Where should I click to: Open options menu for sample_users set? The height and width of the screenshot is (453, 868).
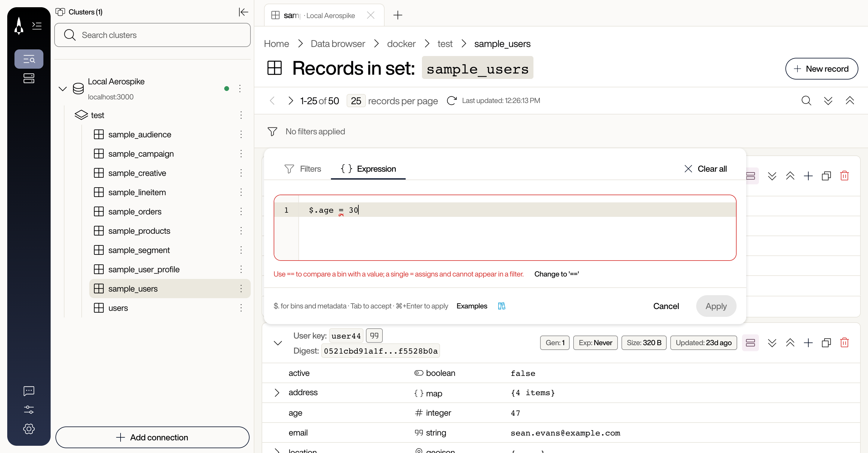(241, 289)
